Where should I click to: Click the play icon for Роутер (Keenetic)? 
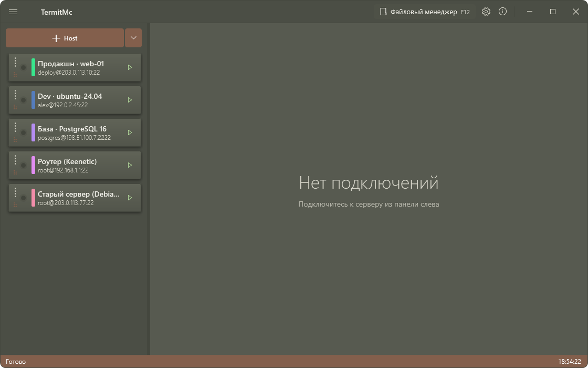[130, 165]
